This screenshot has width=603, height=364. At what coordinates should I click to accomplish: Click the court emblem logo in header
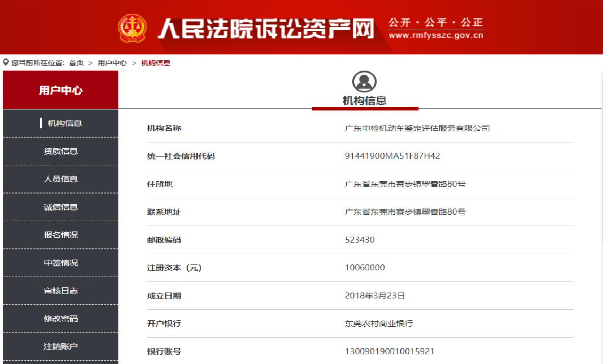[133, 28]
